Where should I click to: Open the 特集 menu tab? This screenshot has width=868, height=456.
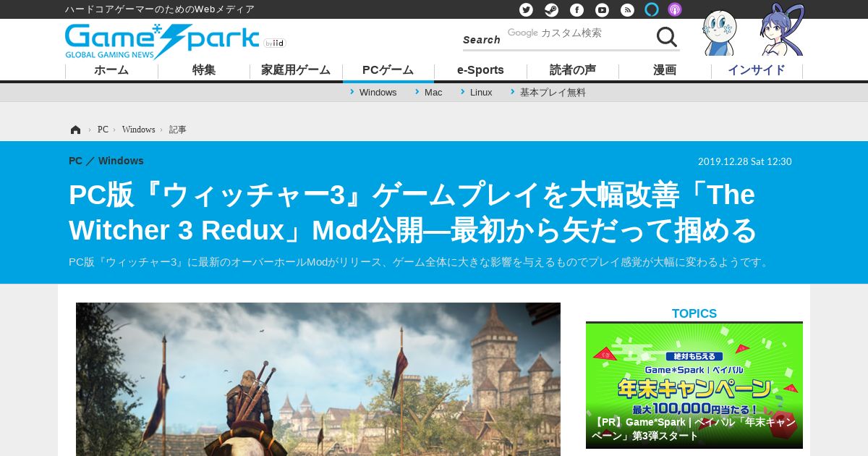(x=204, y=70)
